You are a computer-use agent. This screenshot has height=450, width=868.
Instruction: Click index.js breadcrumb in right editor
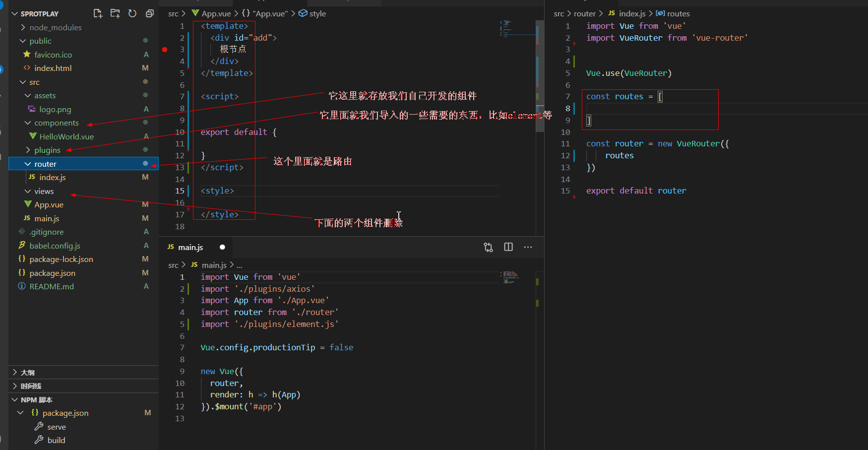pyautogui.click(x=632, y=13)
